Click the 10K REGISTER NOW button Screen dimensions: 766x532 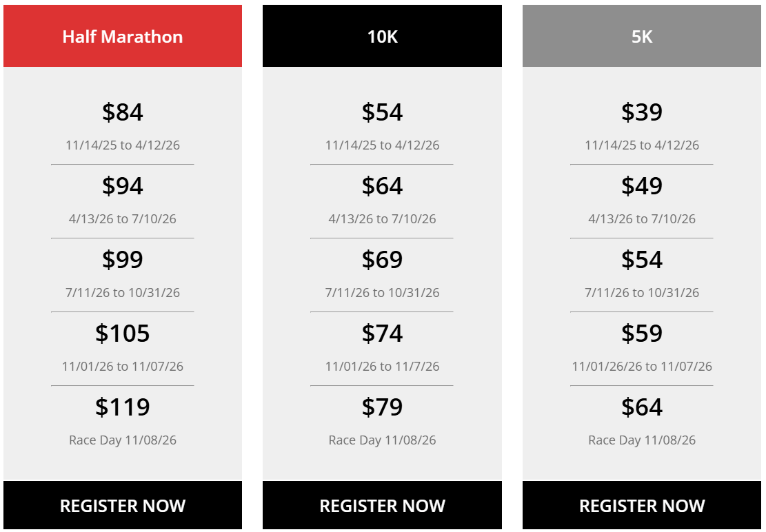point(382,506)
